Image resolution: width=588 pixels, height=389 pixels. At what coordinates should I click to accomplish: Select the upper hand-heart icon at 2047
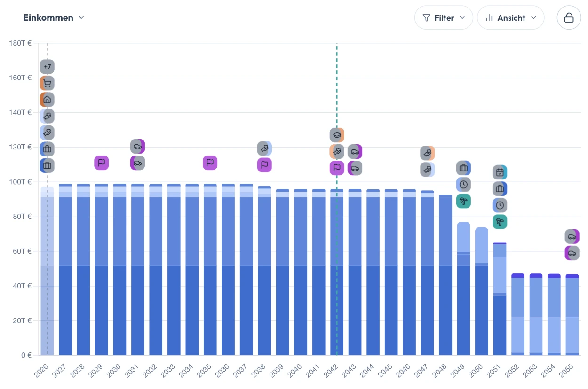(x=428, y=153)
